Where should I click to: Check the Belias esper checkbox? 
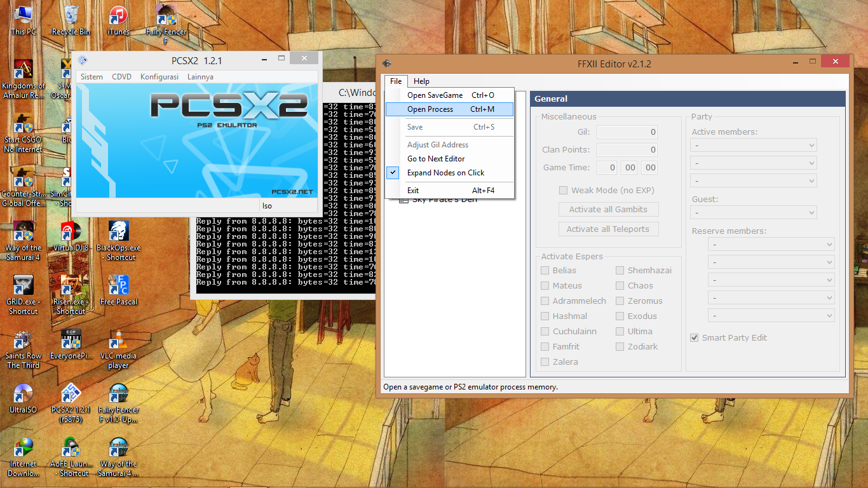pyautogui.click(x=545, y=270)
